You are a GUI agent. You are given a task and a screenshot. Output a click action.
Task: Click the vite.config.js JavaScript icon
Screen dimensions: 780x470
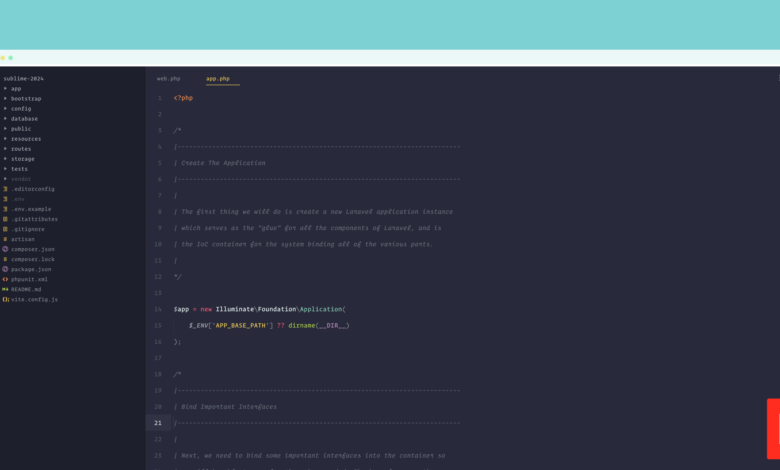tap(5, 299)
